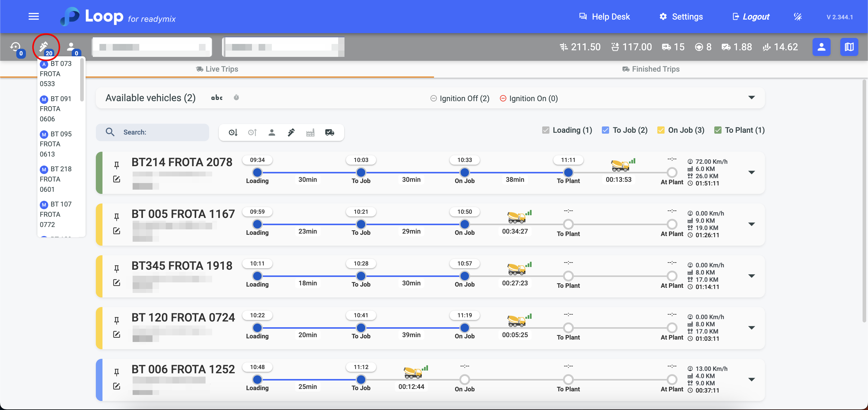Sort trips by time descending icon
The width and height of the screenshot is (868, 410).
tap(233, 133)
